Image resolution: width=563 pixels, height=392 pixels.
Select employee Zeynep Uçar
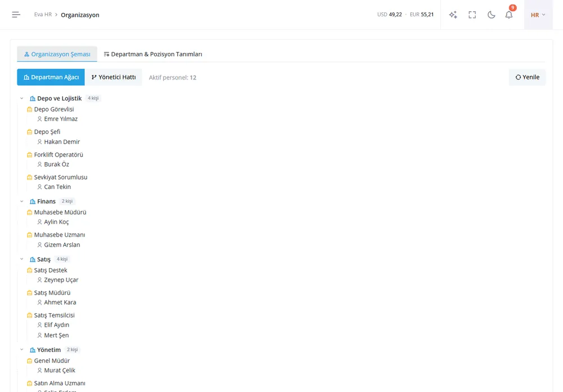pos(61,280)
